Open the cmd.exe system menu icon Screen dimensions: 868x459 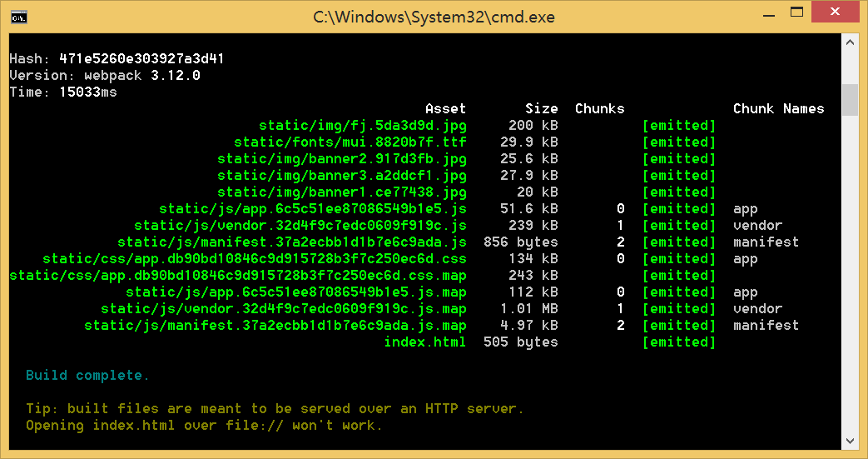coord(19,17)
